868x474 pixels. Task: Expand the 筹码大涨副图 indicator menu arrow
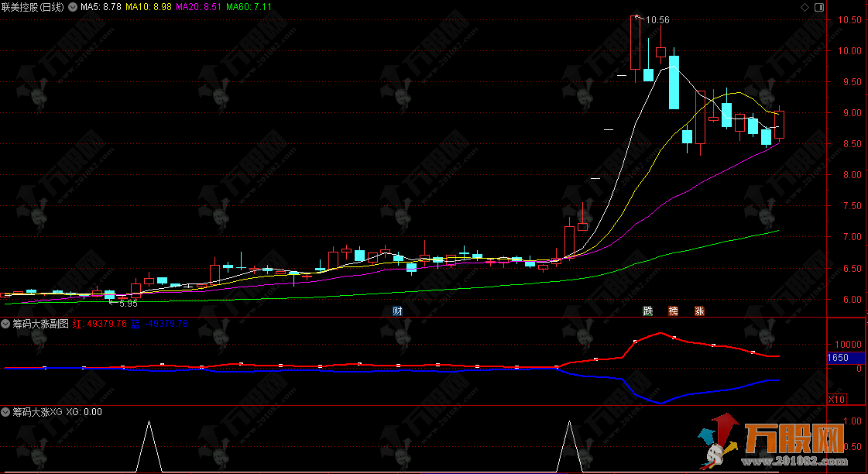(x=6, y=324)
